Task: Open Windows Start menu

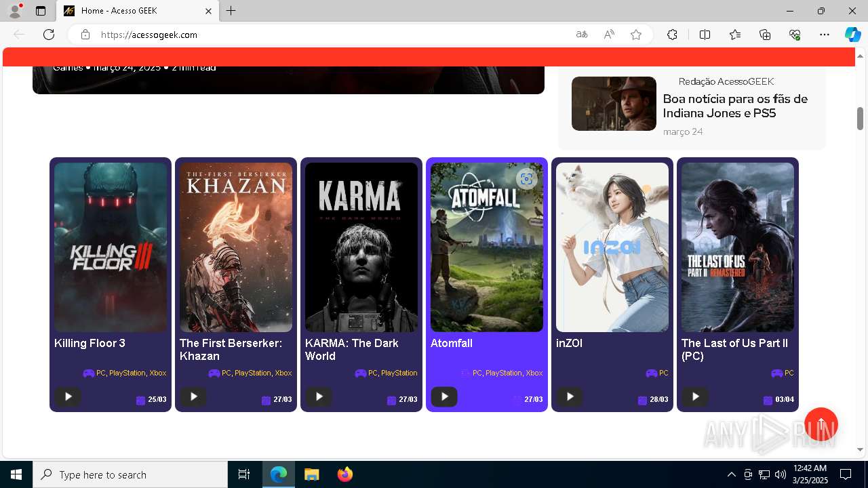Action: 16,474
